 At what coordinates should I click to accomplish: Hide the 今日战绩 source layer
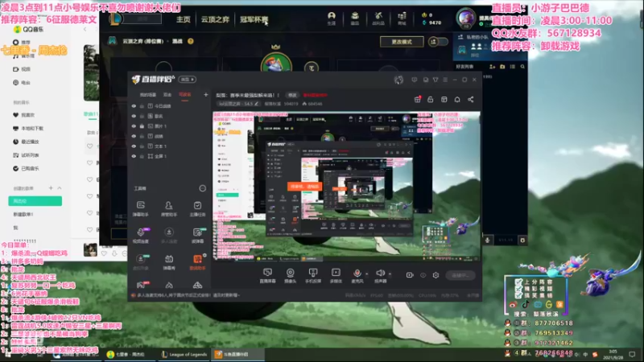[134, 106]
